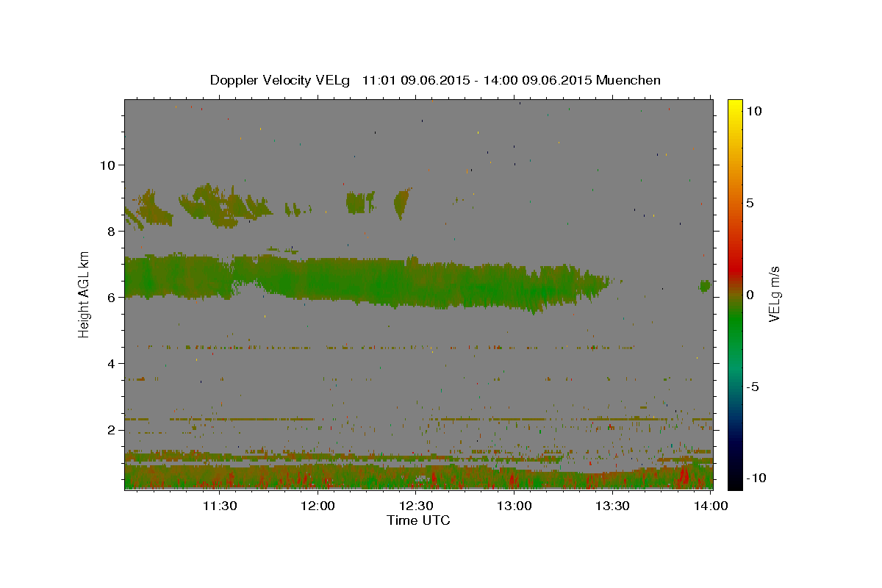
Task: Click the colorbar value 0 label
Action: point(750,294)
